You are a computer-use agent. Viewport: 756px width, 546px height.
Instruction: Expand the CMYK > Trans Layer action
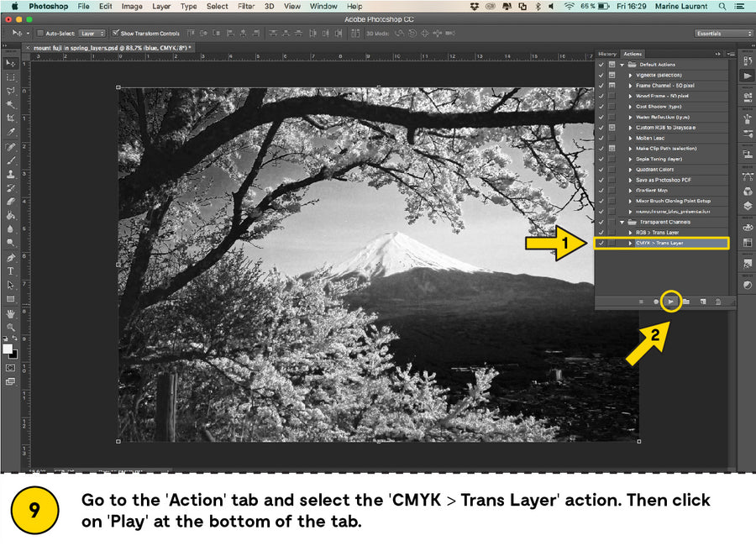point(631,243)
